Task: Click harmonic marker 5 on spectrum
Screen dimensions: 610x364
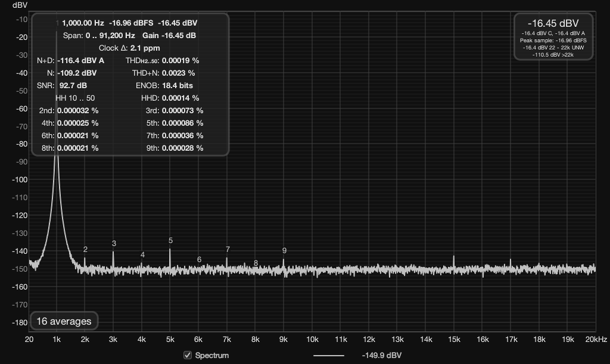Action: [x=170, y=241]
